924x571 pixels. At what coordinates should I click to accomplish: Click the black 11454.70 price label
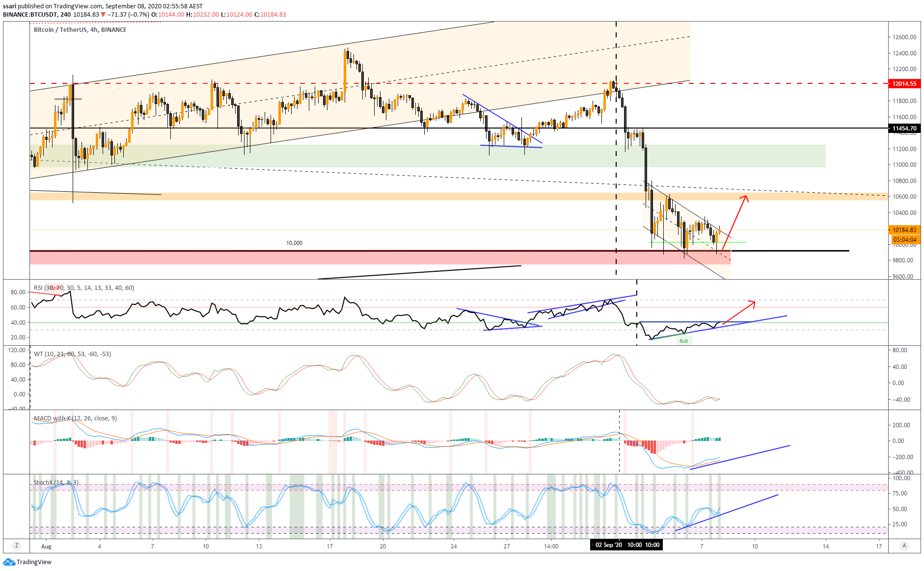click(904, 129)
